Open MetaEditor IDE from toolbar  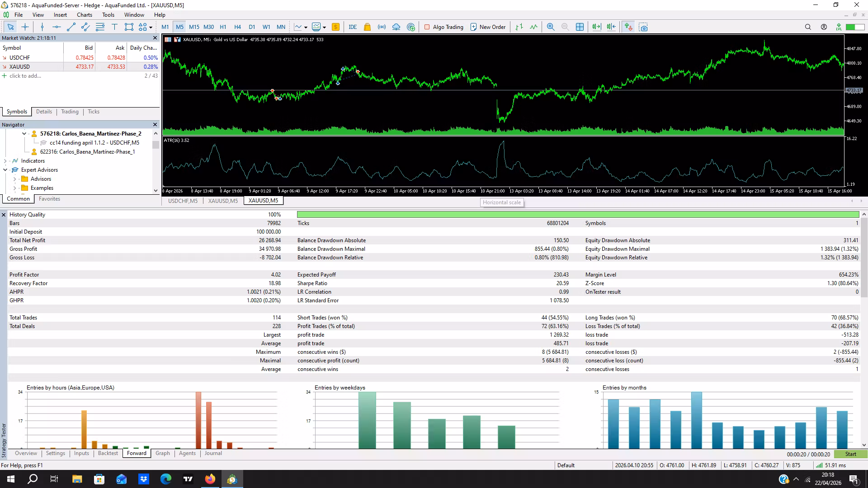pyautogui.click(x=353, y=27)
